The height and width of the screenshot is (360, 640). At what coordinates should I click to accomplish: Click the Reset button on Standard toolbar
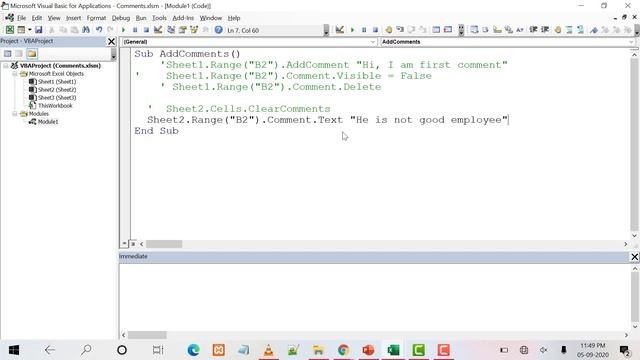point(146,30)
